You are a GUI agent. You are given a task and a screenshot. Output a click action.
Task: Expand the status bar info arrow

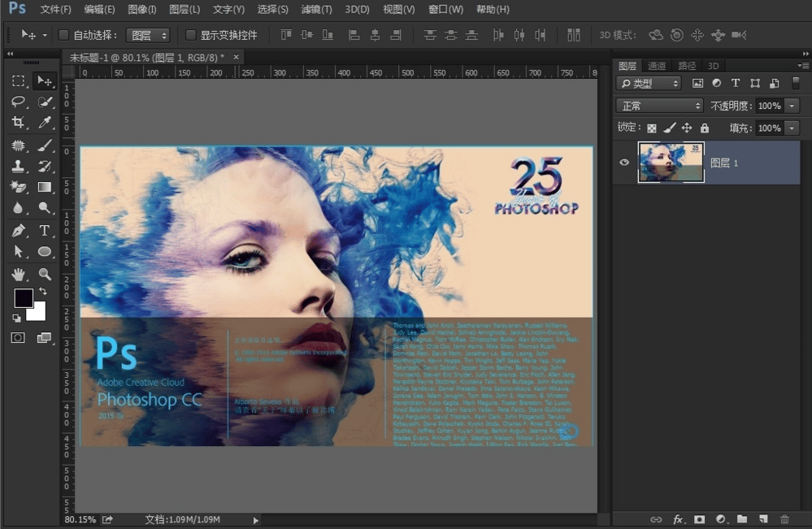pos(255,520)
